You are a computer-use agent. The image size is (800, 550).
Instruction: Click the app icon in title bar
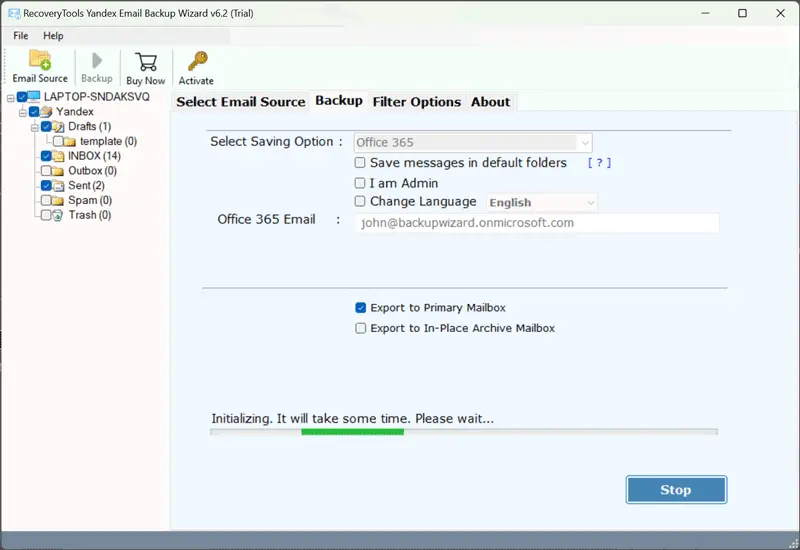[x=14, y=13]
